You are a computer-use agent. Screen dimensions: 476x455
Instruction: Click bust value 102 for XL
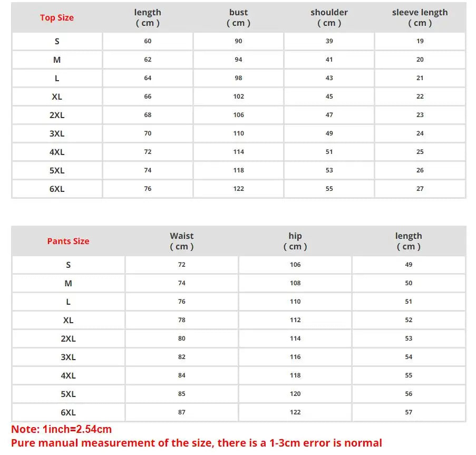point(238,96)
